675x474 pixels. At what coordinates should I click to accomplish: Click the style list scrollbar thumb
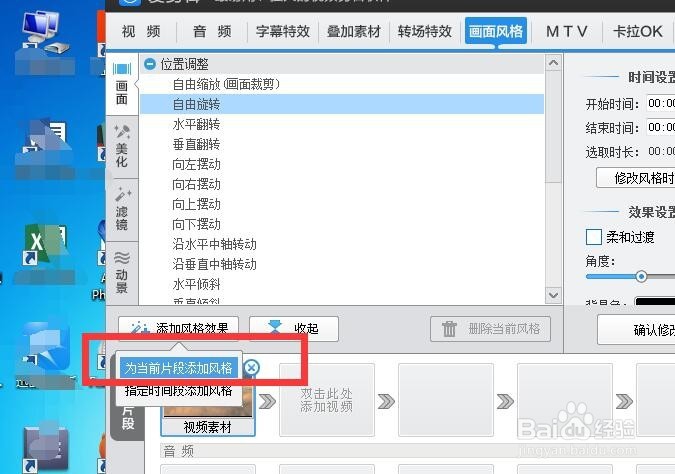pyautogui.click(x=553, y=127)
